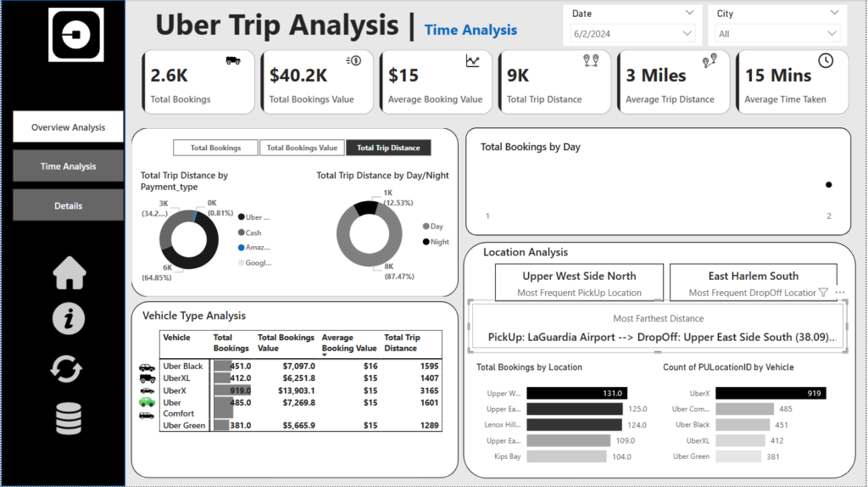Image resolution: width=868 pixels, height=487 pixels.
Task: Open the Details page button
Action: [69, 205]
